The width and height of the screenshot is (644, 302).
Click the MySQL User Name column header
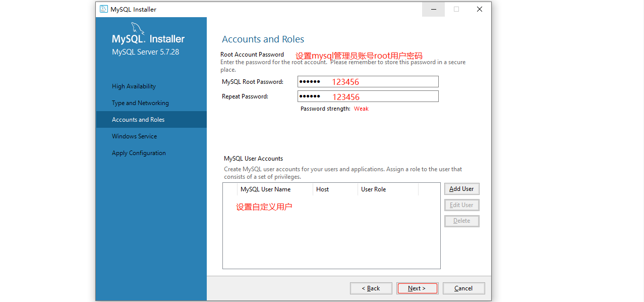275,189
